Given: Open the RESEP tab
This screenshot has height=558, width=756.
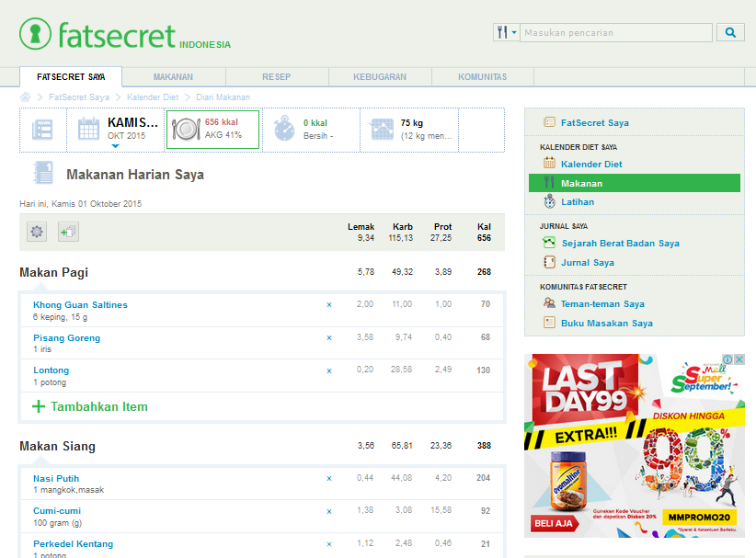Looking at the screenshot, I should [276, 76].
